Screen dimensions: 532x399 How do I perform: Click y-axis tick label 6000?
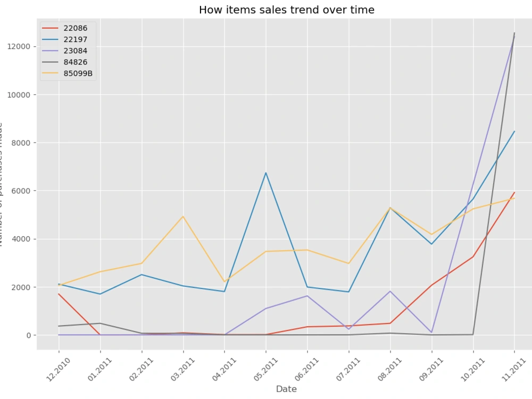(21, 190)
